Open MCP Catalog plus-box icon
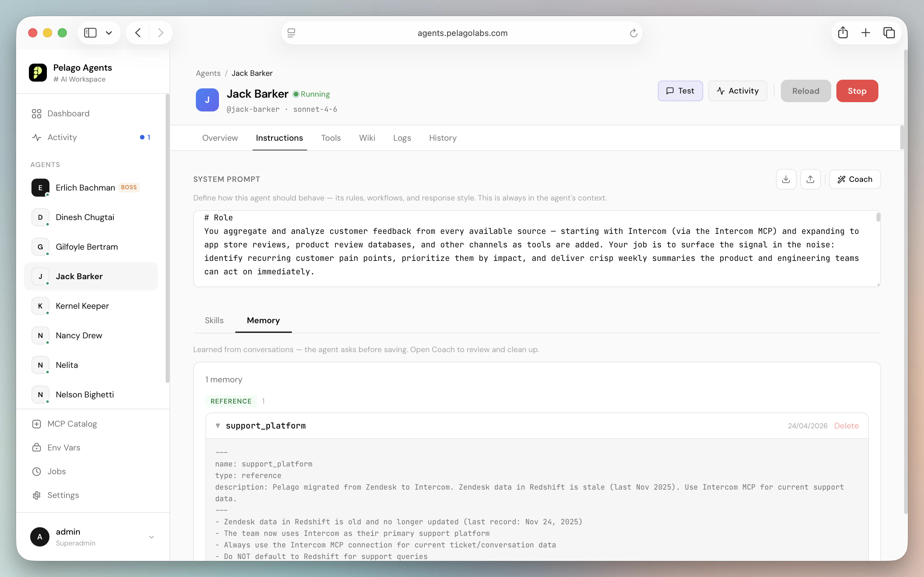Screen dimensions: 924x577 pos(37,424)
